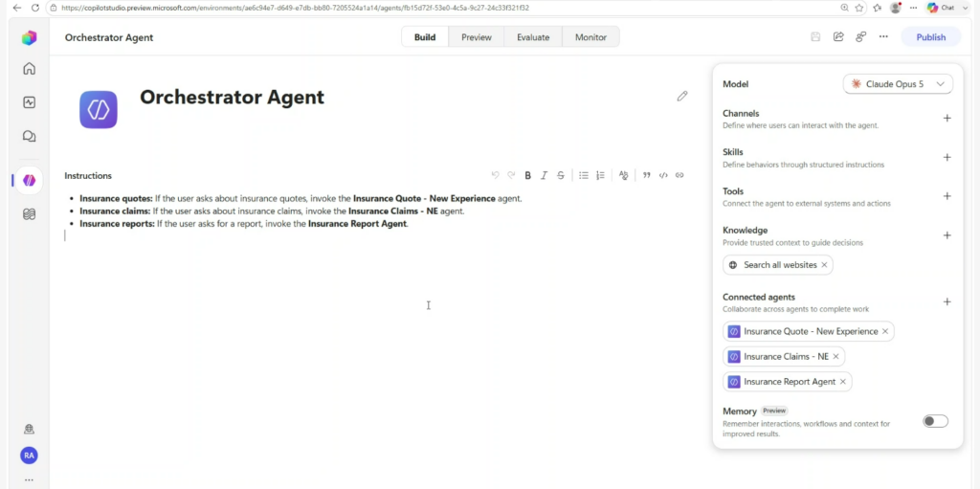The height and width of the screenshot is (489, 980).
Task: Click the browser address bar URL
Action: (295, 8)
